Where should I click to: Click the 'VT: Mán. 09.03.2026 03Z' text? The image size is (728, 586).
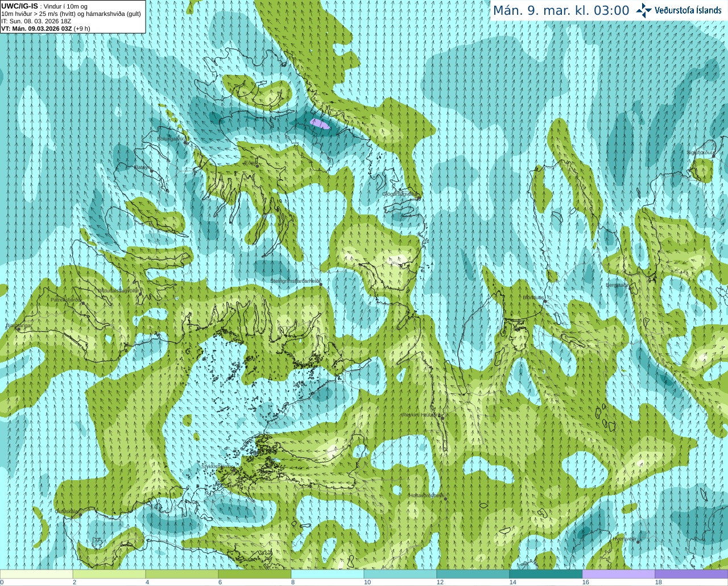(x=37, y=28)
